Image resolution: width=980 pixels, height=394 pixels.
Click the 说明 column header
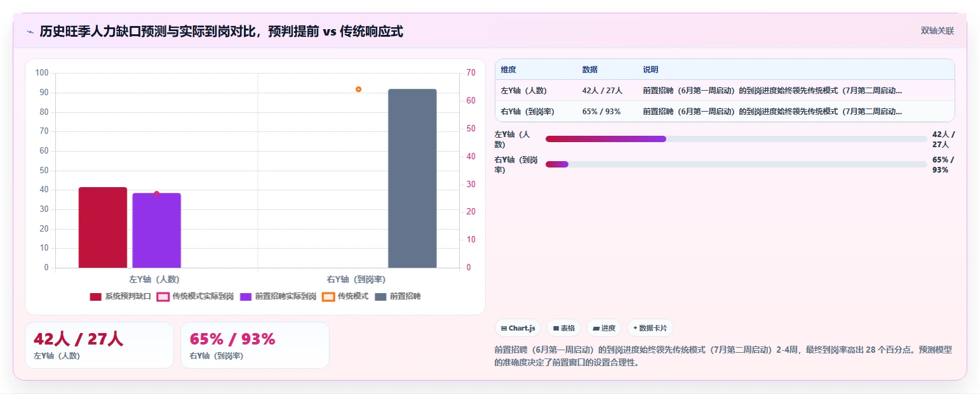(650, 70)
